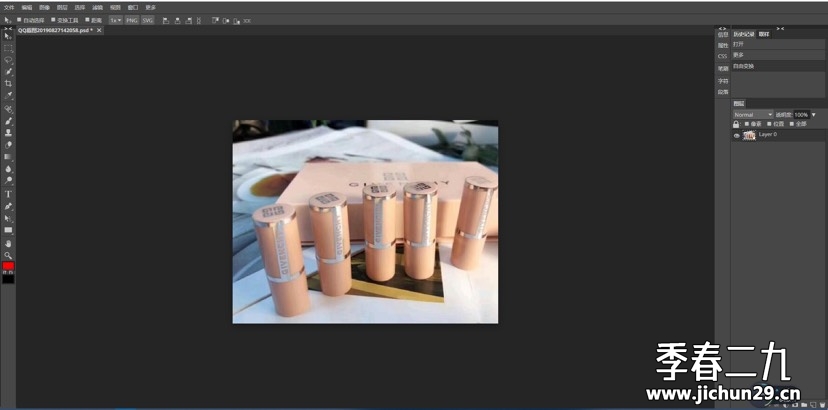Click the lock icon in layers panel
This screenshot has height=410, width=828.
point(736,124)
